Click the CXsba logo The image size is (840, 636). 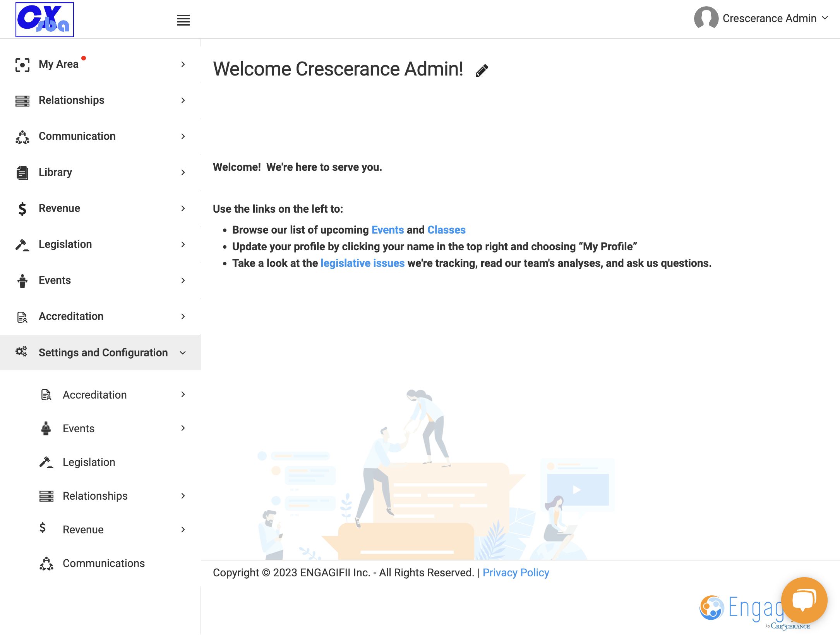click(x=45, y=20)
